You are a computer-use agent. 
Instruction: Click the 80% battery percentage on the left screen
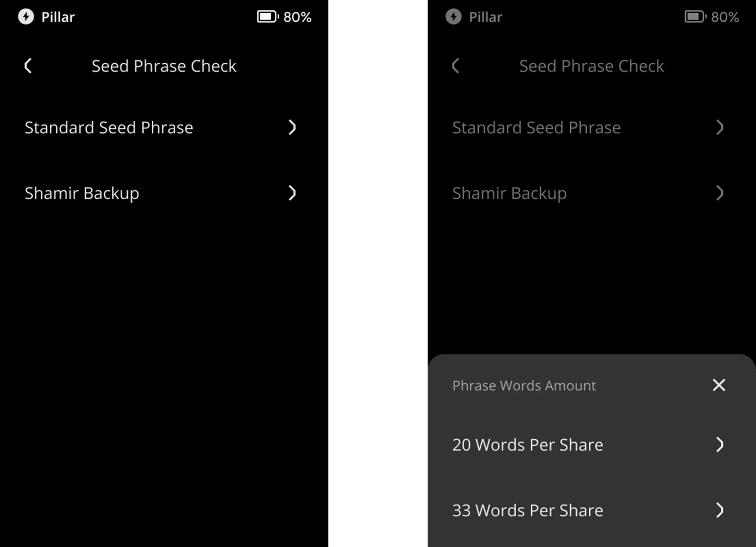tap(297, 17)
